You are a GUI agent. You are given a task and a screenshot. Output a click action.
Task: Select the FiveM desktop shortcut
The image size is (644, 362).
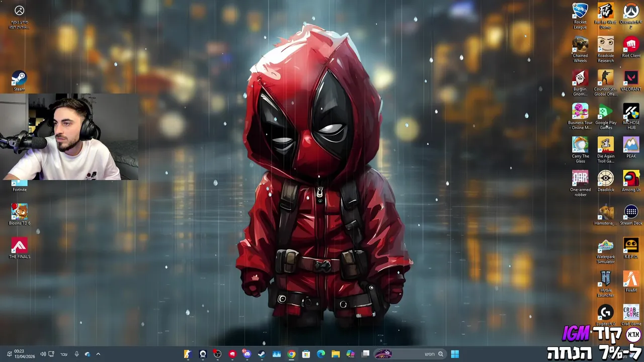[x=631, y=282]
